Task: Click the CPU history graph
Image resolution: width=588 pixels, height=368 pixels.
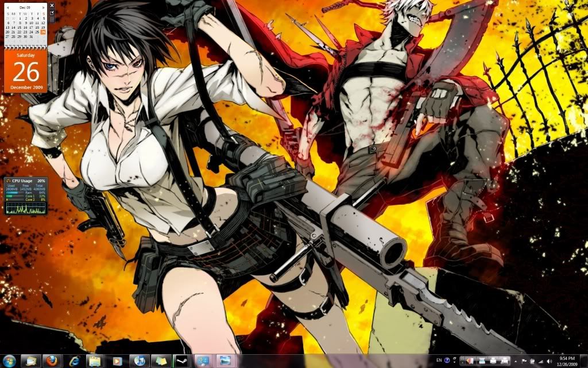Action: point(26,208)
